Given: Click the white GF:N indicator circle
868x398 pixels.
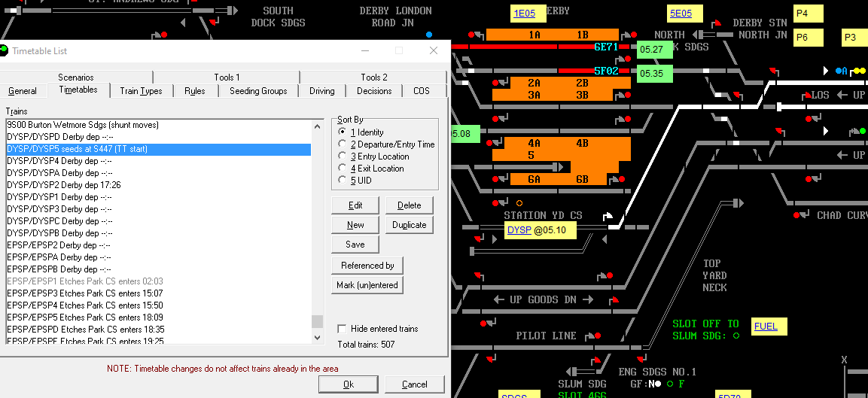Looking at the screenshot, I should (x=658, y=384).
